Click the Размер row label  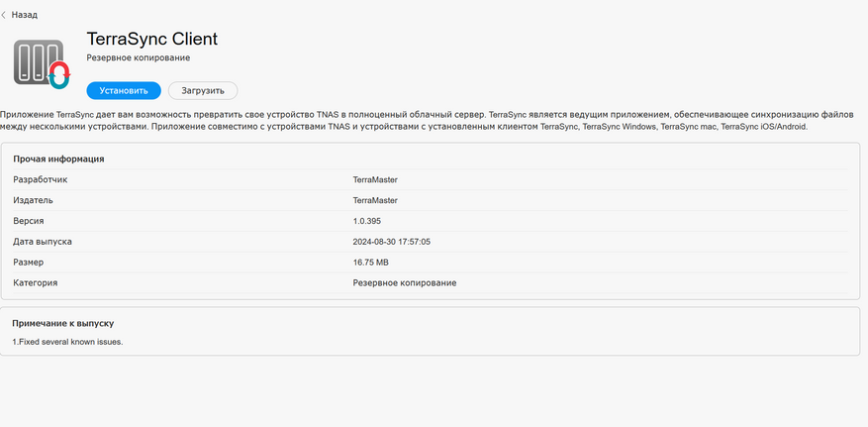(28, 262)
